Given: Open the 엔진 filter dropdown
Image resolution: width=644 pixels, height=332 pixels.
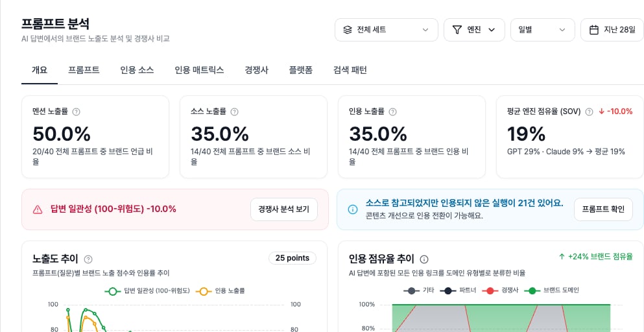Looking at the screenshot, I should coord(474,30).
